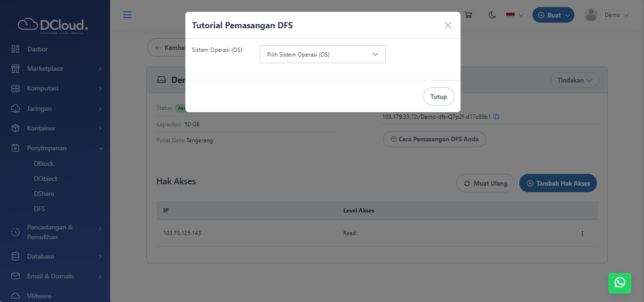The height and width of the screenshot is (302, 644).
Task: Open the Demo account dropdown
Action: point(607,15)
